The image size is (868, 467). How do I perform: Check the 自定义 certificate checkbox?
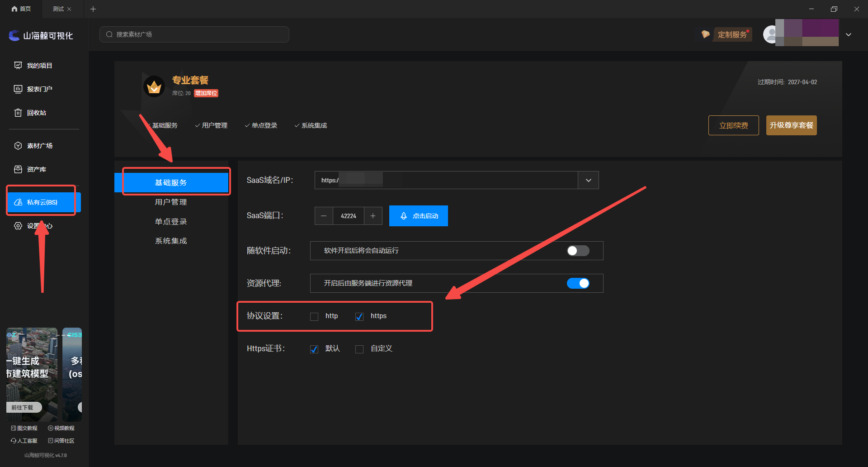pos(359,349)
